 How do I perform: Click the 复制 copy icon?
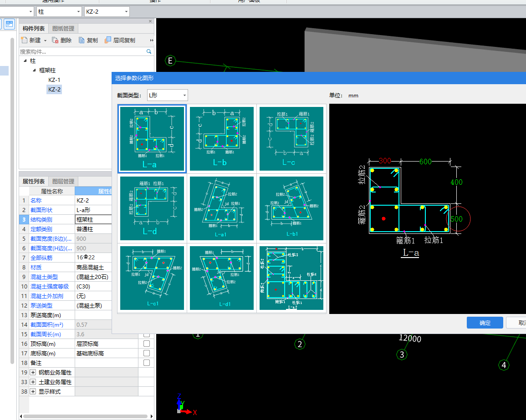[x=82, y=40]
